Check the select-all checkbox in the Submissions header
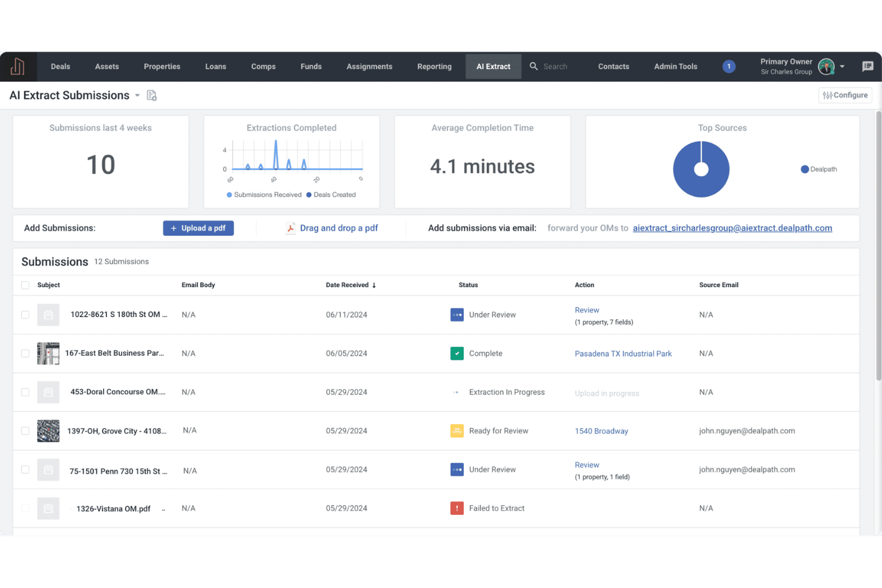The image size is (882, 588). click(x=25, y=285)
